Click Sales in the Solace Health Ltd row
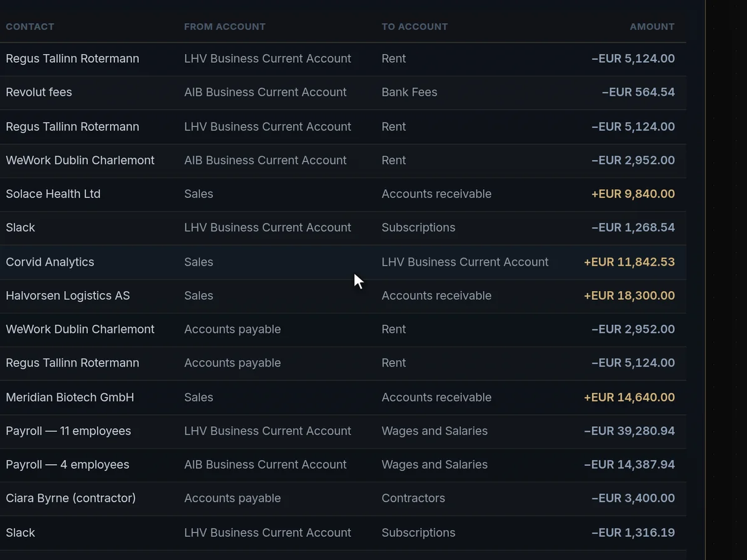 (199, 194)
